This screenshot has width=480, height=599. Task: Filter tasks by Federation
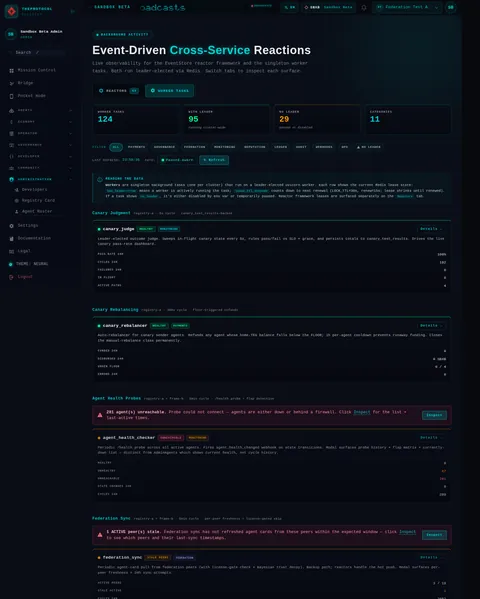coord(194,147)
